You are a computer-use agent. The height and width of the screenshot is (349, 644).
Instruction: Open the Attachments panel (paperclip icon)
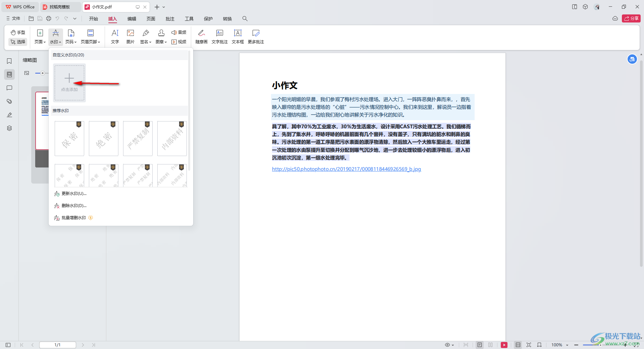coord(9,101)
